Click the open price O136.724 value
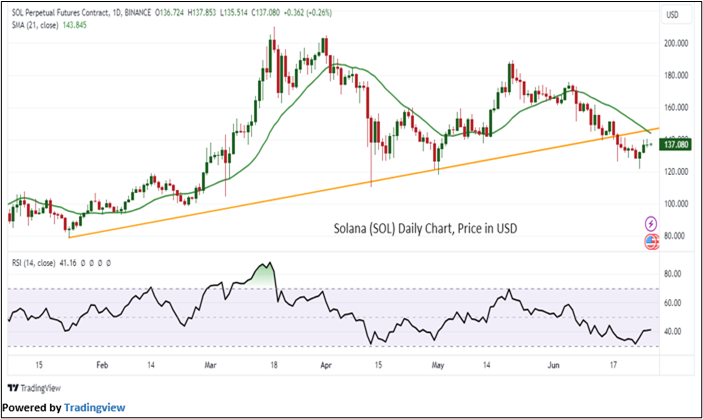Screen dimensions: 703x419 [x=169, y=13]
